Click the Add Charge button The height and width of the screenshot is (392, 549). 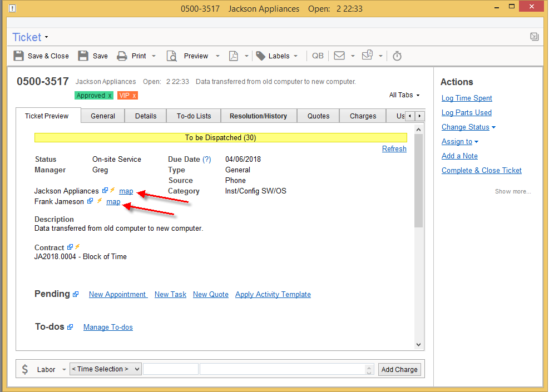coord(399,370)
